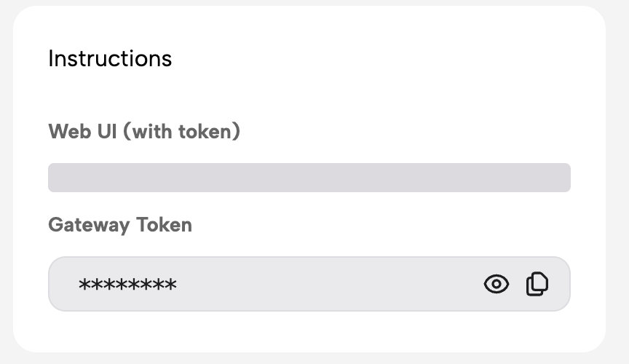Hit the clipboard icon for Gateway Token
The image size is (629, 364).
tap(537, 284)
